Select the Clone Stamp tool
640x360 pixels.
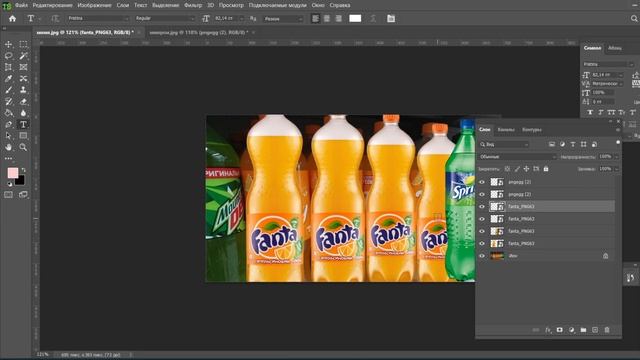coord(23,90)
